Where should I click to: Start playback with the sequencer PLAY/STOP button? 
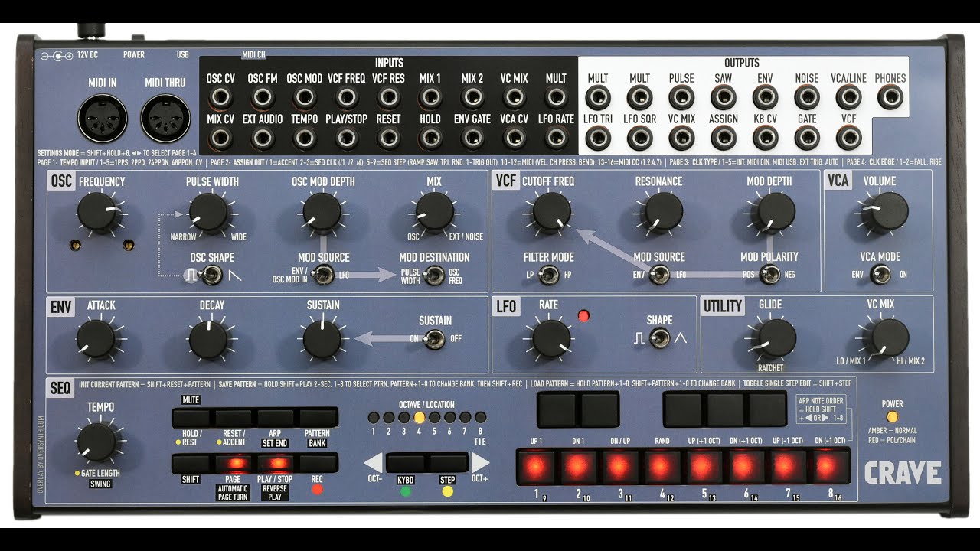pos(276,464)
